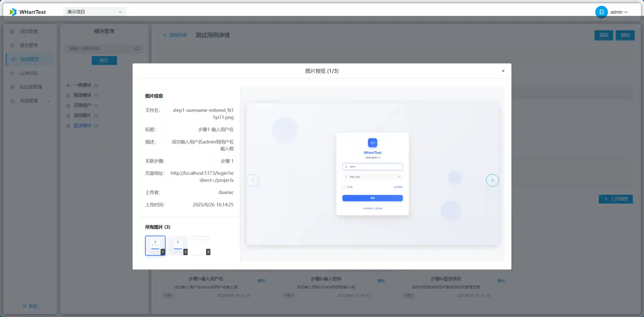Screen dimensions: 644x317
Task: Close the image preview dialog
Action: point(503,71)
